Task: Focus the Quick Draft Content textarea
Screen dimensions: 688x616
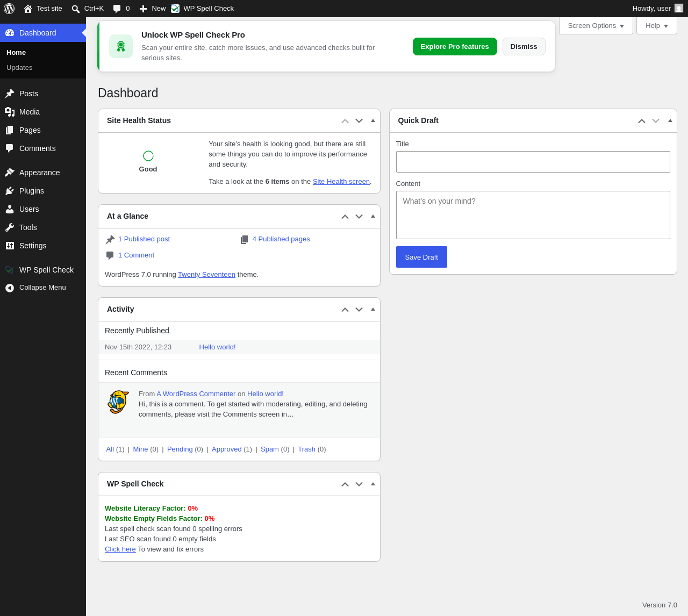Action: click(533, 215)
